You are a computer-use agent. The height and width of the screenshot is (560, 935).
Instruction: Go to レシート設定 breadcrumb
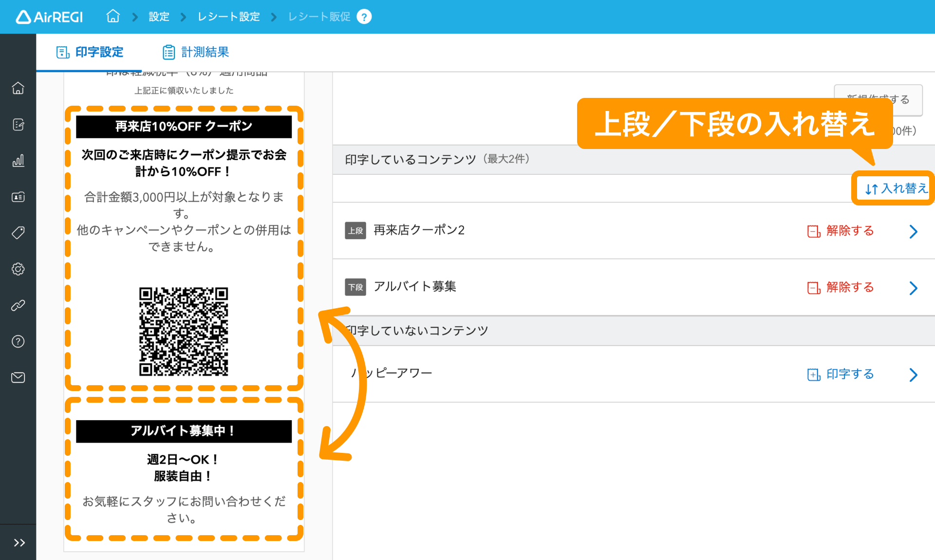228,17
